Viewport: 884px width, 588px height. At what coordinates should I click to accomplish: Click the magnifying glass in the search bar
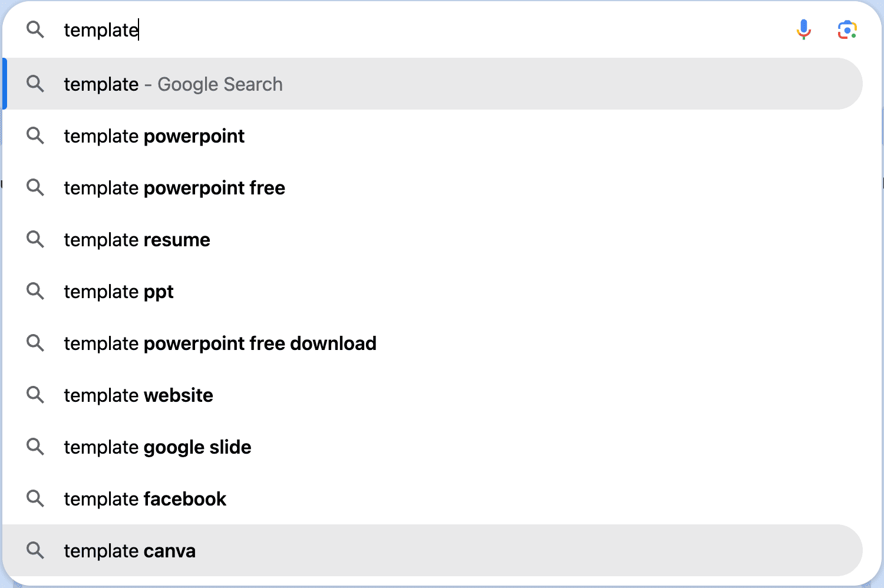(x=35, y=29)
